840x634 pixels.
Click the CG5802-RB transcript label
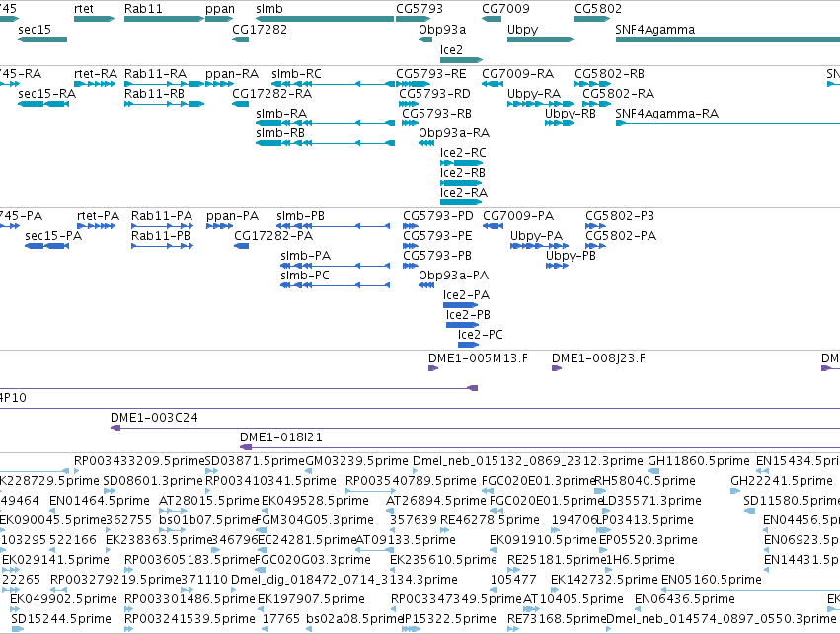(x=609, y=73)
